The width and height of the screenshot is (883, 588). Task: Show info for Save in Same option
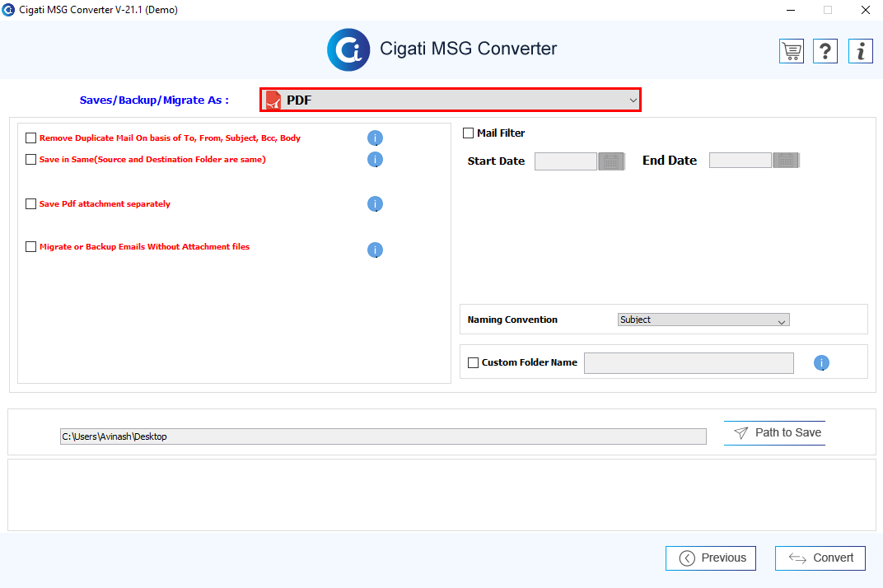tap(375, 160)
